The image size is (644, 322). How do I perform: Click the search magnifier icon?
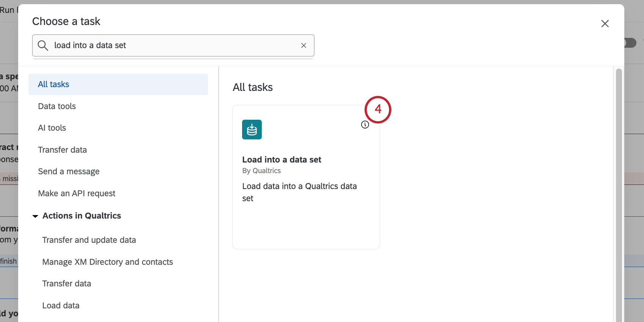pyautogui.click(x=43, y=45)
